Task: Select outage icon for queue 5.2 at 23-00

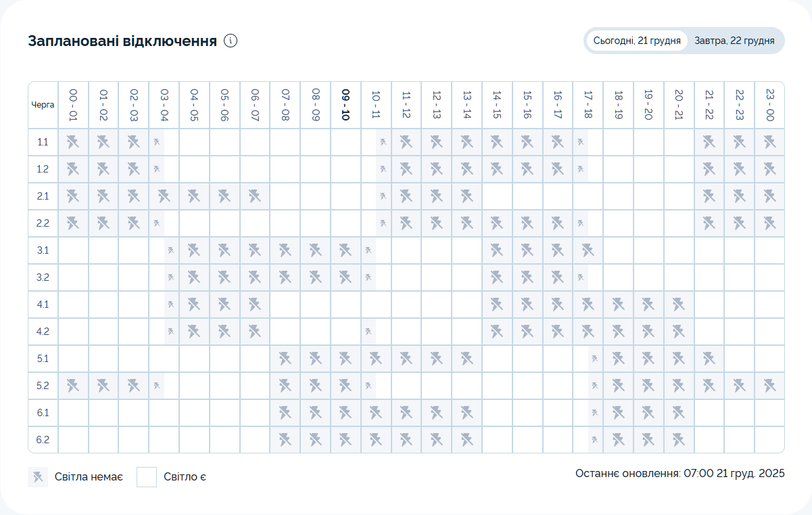Action: [x=769, y=386]
